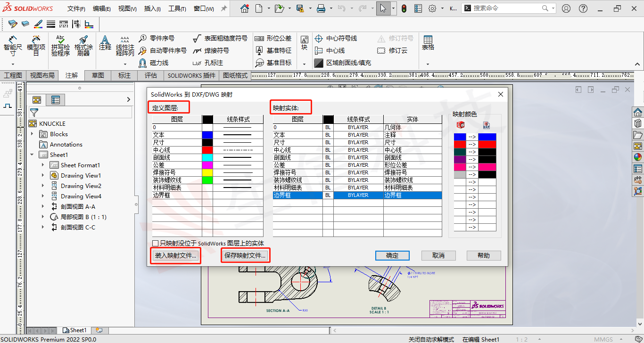Open the dropdown under 表格 tables

tap(428, 64)
